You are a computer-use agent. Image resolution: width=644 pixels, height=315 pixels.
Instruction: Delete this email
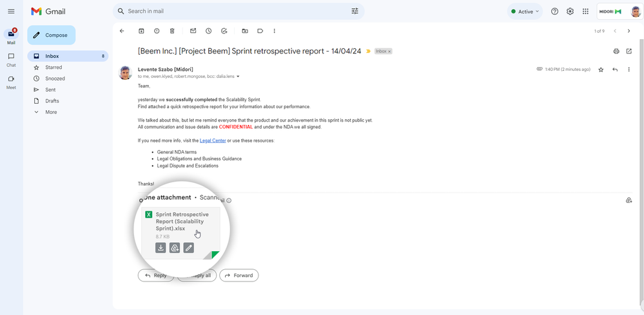click(x=172, y=31)
